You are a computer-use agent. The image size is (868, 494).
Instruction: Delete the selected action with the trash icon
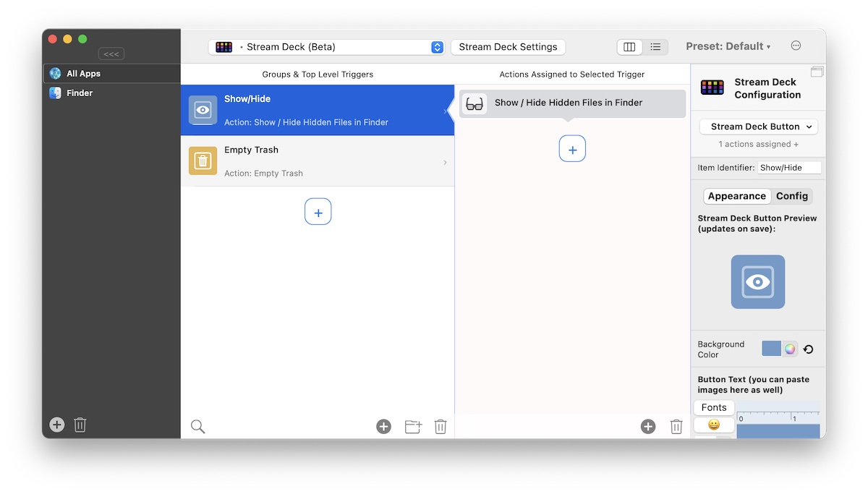point(676,427)
